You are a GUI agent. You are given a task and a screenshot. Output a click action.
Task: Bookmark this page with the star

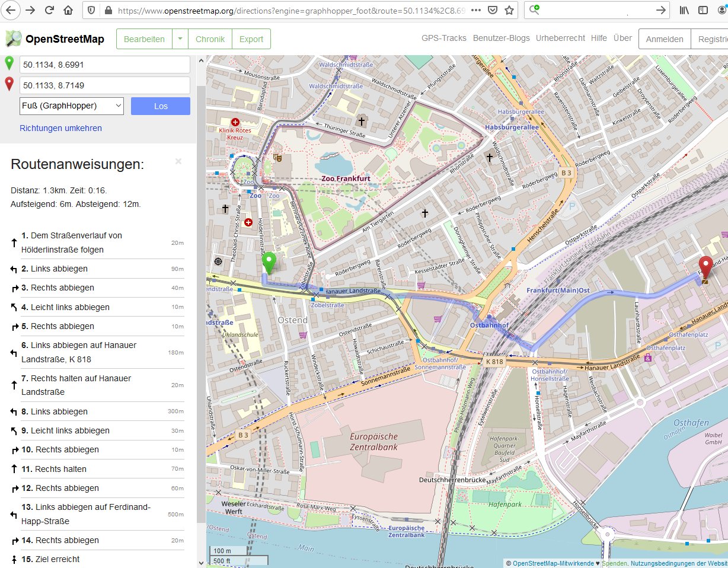pos(509,10)
